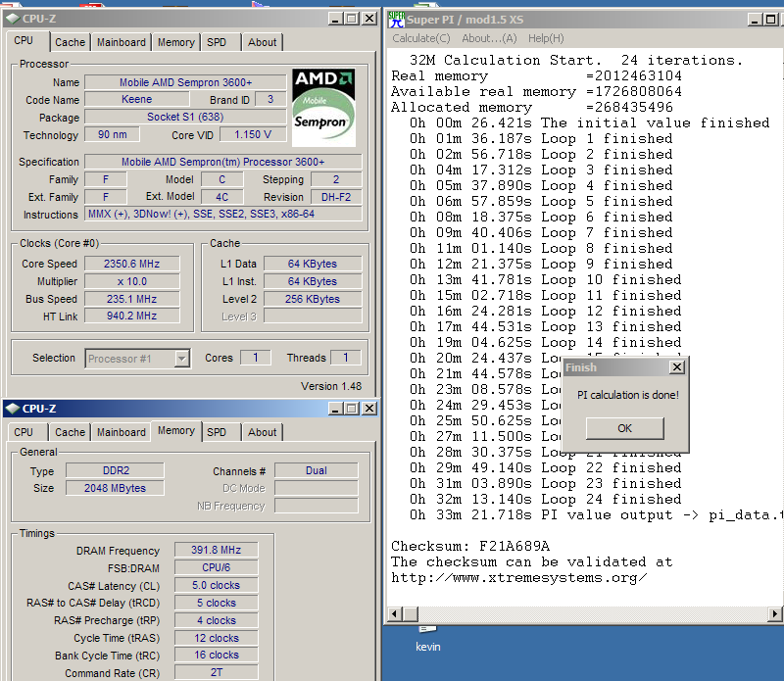
Task: Click left arrow of Super PI horizontal scrollbar
Action: [x=395, y=613]
